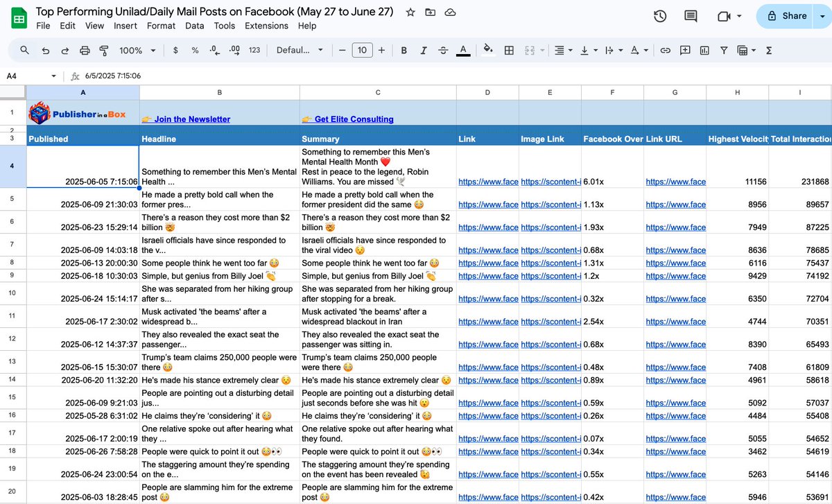Click cell with Total Interactions 231868

click(x=800, y=166)
